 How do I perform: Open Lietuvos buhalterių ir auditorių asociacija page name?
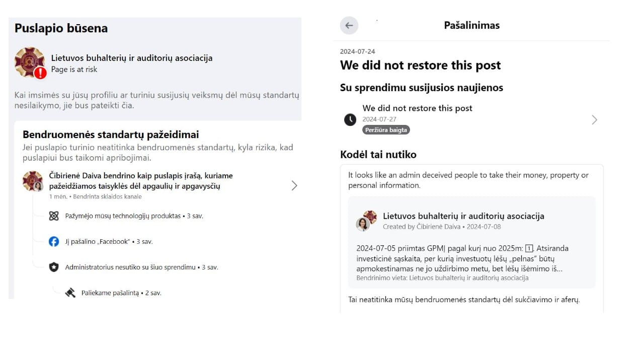click(132, 58)
